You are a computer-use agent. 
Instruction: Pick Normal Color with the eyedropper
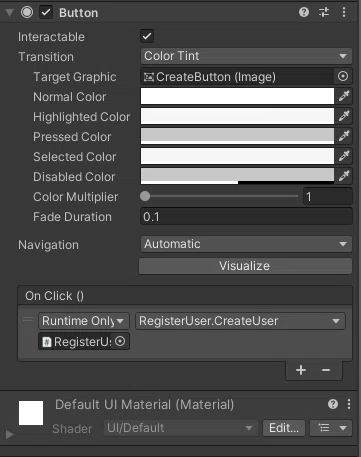344,96
